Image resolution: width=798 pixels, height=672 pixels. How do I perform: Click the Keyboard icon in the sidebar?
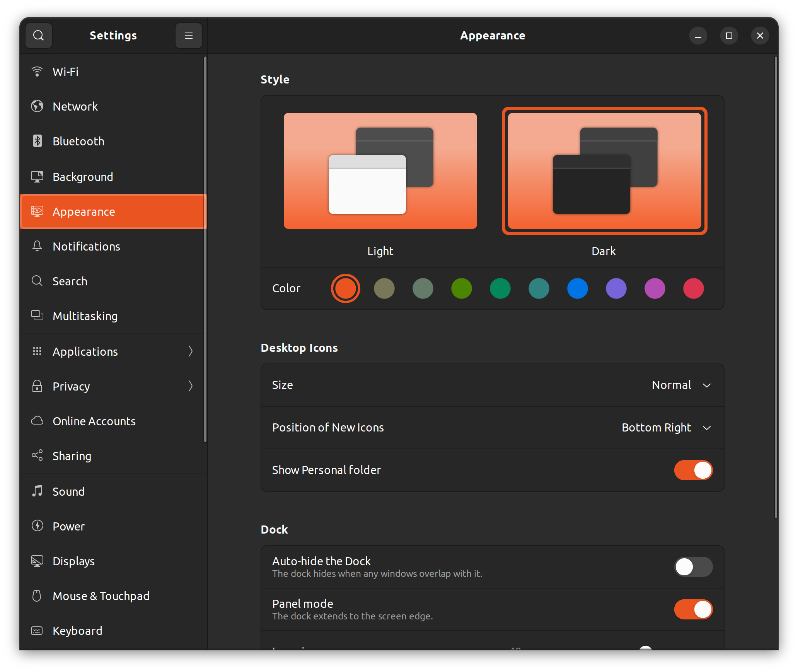(x=37, y=631)
